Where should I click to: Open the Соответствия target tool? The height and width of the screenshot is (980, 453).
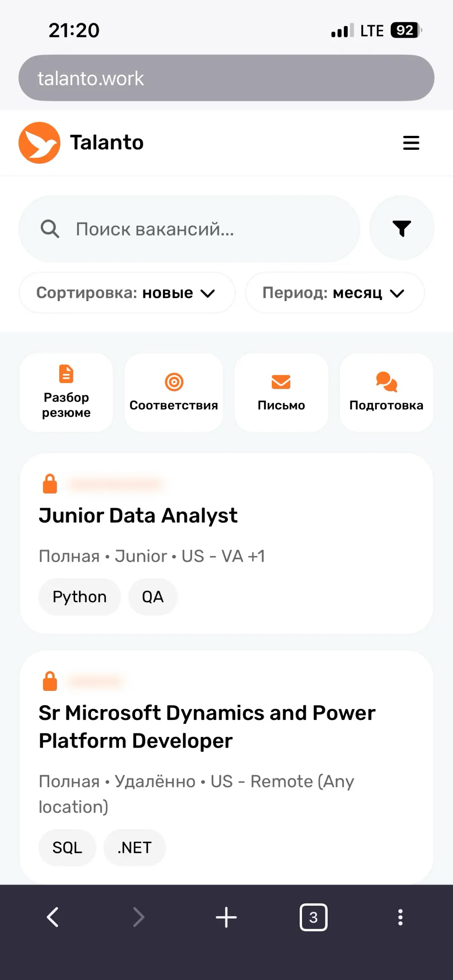click(x=174, y=392)
